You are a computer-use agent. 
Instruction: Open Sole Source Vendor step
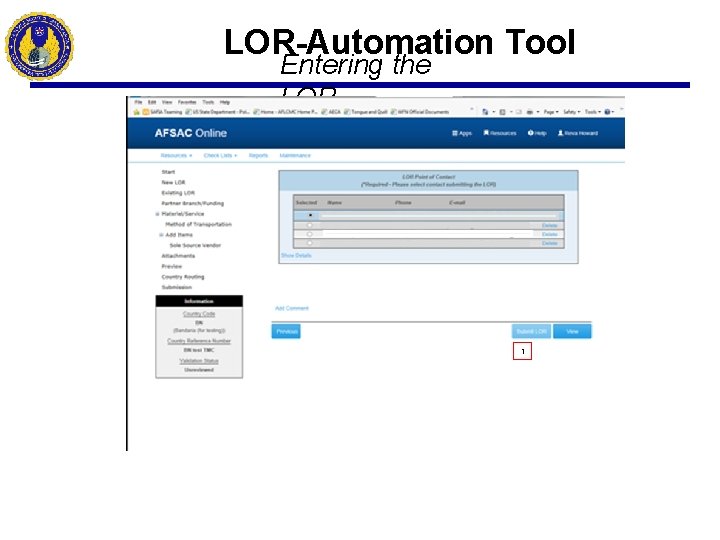[195, 245]
